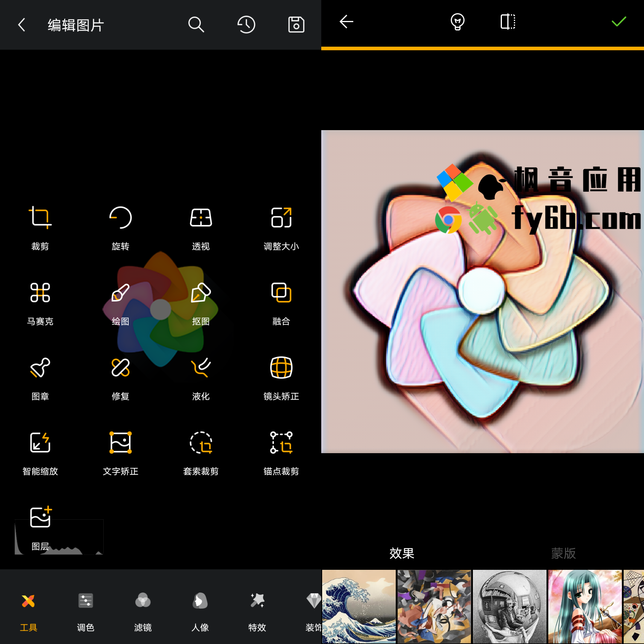Screen dimensions: 644x644
Task: Switch to the 滤镜 filters tab
Action: point(143,613)
